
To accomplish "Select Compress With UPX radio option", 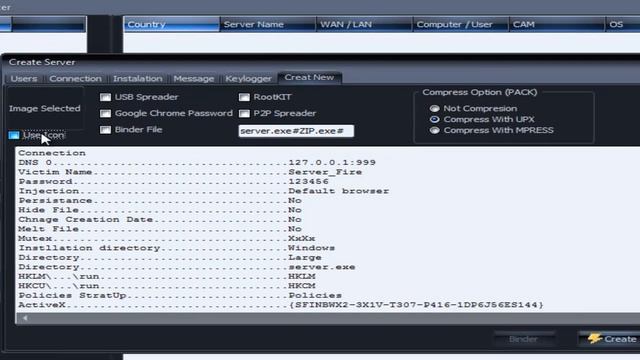I will (x=434, y=119).
